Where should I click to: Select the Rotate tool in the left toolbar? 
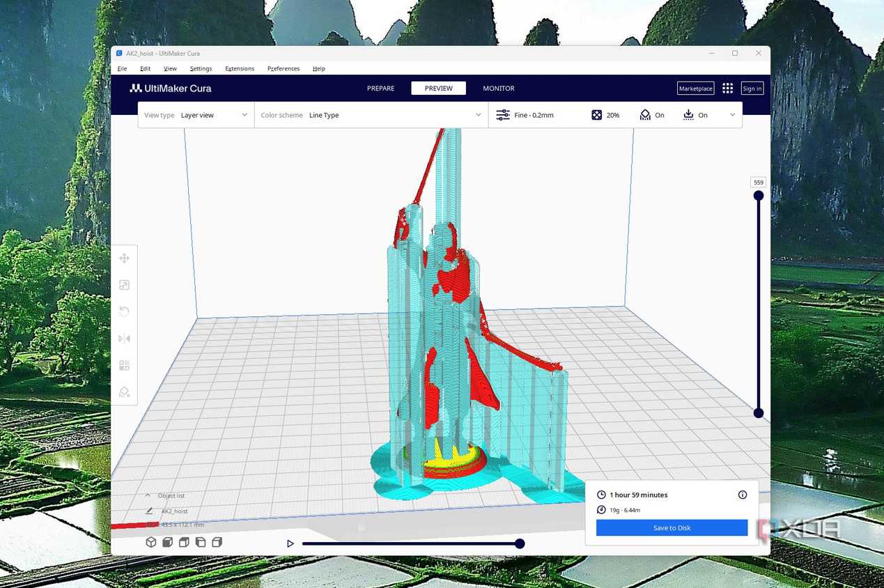pos(124,311)
